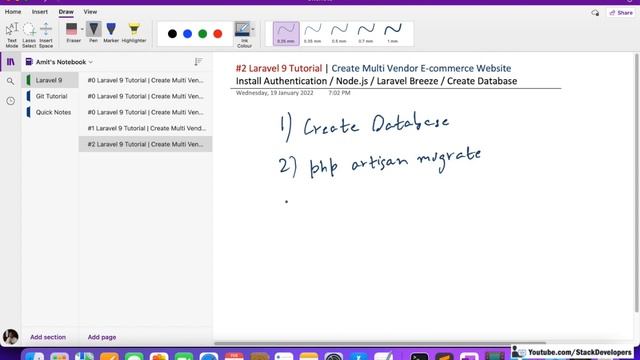Select the 0.25 mm pen thickness
Viewport: 640px width, 360px height.
(x=286, y=33)
